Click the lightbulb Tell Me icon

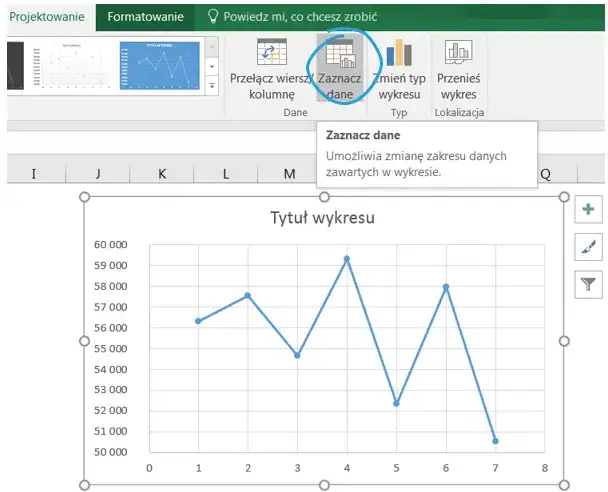tap(211, 16)
